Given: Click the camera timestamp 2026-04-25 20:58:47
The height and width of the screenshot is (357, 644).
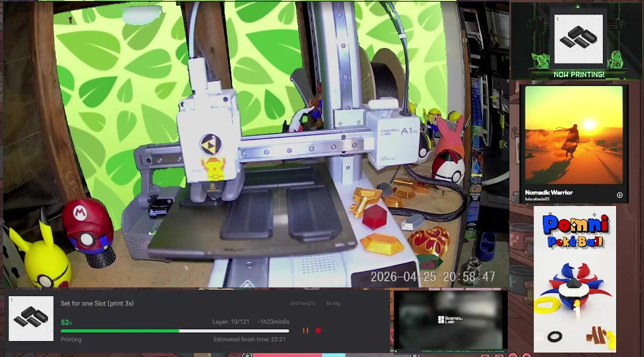Looking at the screenshot, I should [x=432, y=277].
